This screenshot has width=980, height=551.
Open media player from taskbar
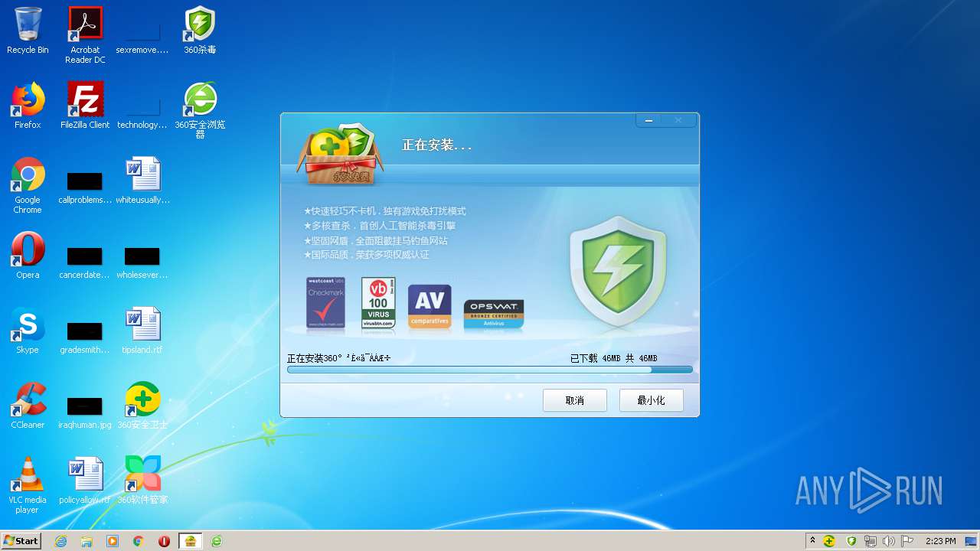click(x=113, y=541)
